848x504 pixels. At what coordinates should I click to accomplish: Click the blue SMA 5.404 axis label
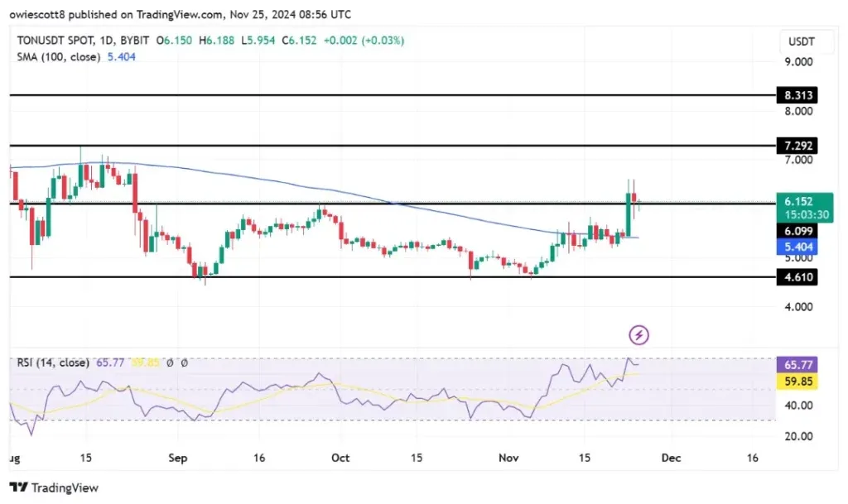click(x=797, y=247)
